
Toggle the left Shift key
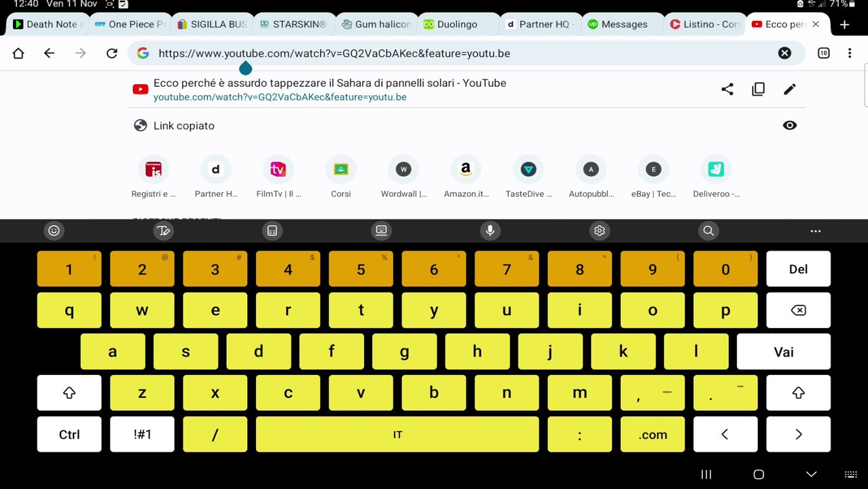coord(69,393)
